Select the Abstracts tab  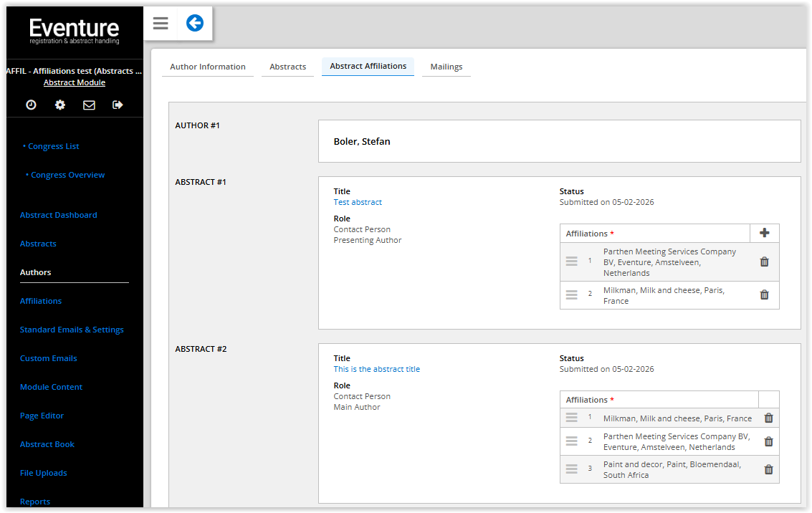coord(287,67)
